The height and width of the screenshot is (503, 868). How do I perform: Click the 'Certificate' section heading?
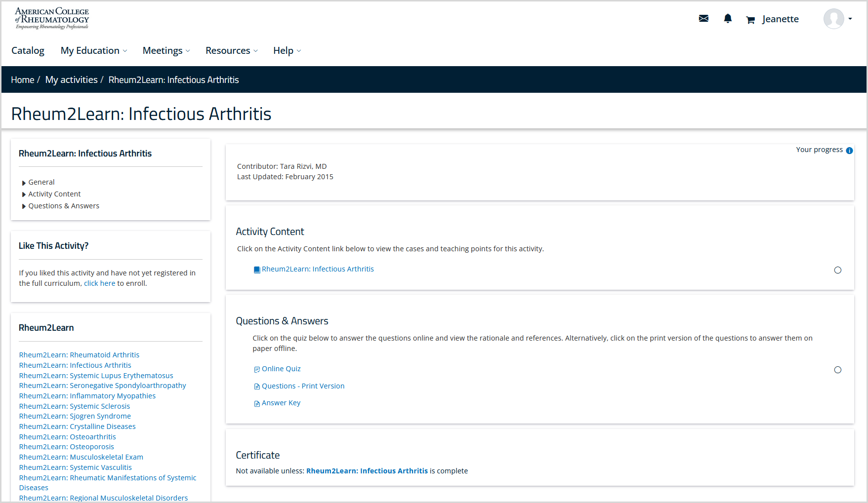coord(258,455)
